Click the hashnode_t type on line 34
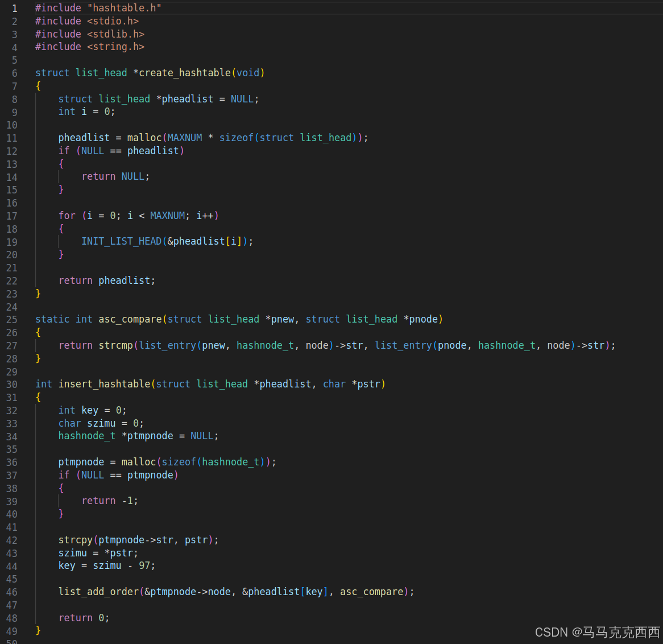Screen dimensions: 663x644 click(x=86, y=436)
